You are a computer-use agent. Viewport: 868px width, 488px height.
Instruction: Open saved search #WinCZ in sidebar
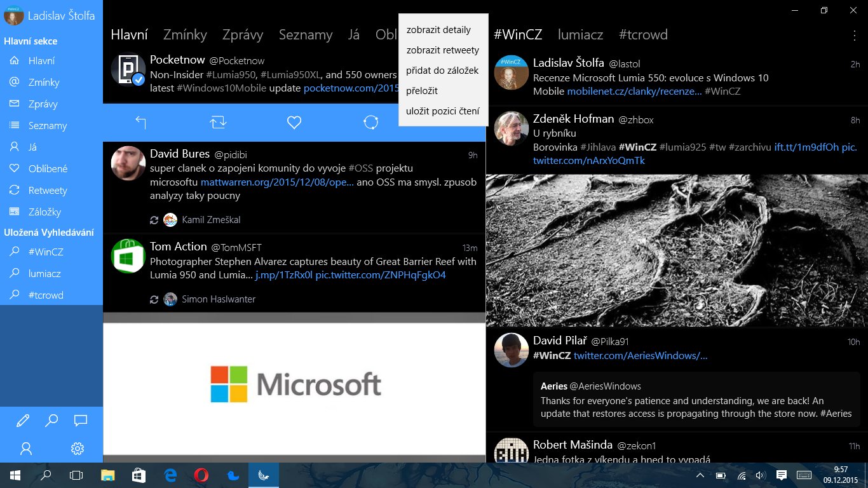point(51,252)
